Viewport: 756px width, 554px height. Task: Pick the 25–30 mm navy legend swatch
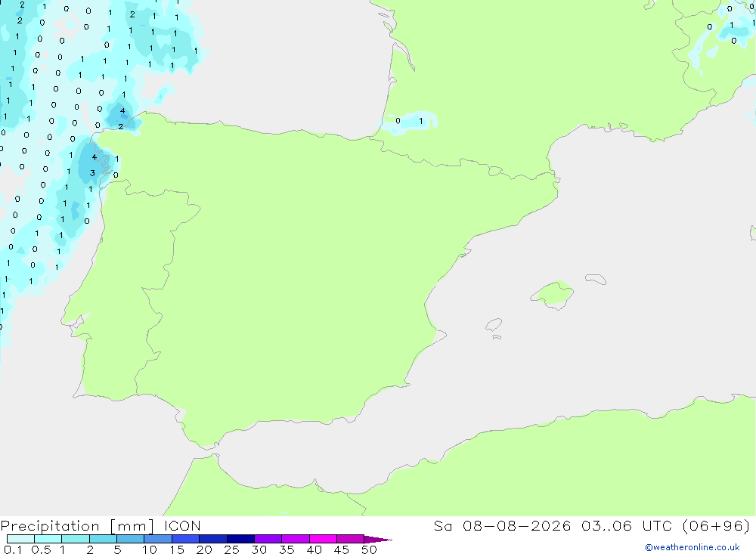pyautogui.click(x=240, y=539)
